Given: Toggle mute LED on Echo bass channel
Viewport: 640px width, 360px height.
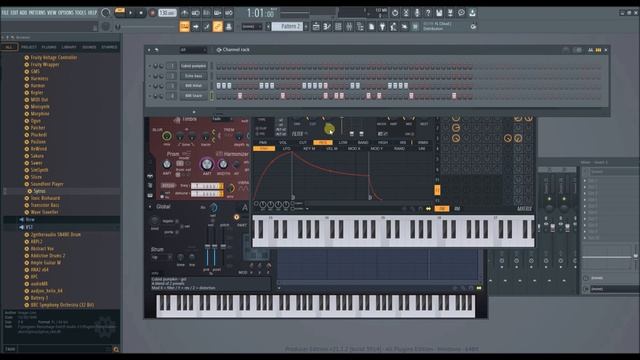Looking at the screenshot, I should (149, 76).
